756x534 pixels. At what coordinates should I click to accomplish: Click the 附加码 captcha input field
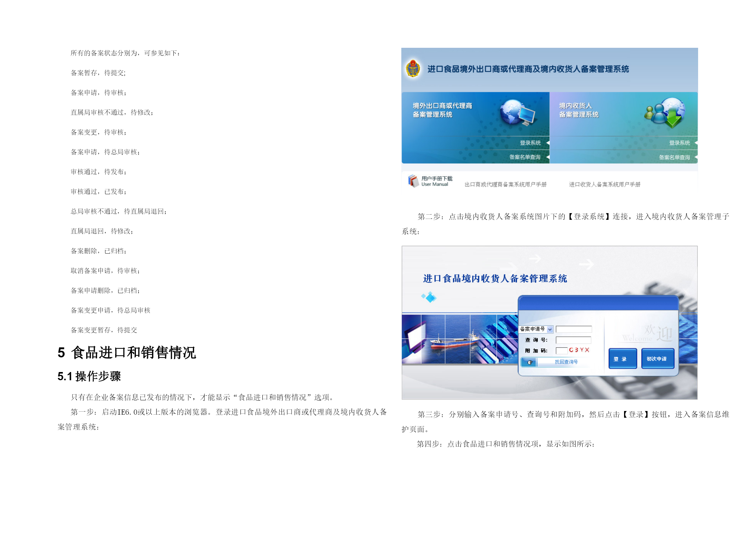coord(561,351)
